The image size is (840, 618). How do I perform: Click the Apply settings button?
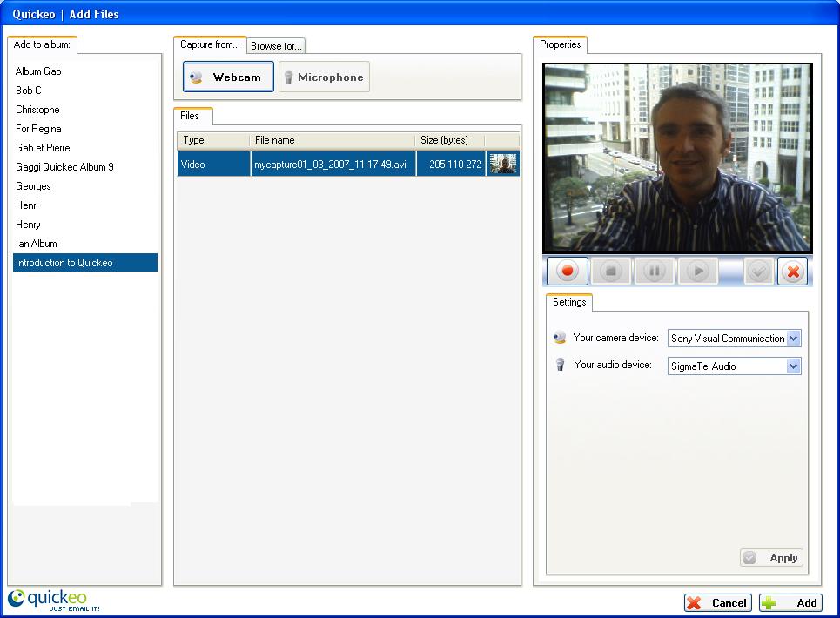click(x=771, y=557)
